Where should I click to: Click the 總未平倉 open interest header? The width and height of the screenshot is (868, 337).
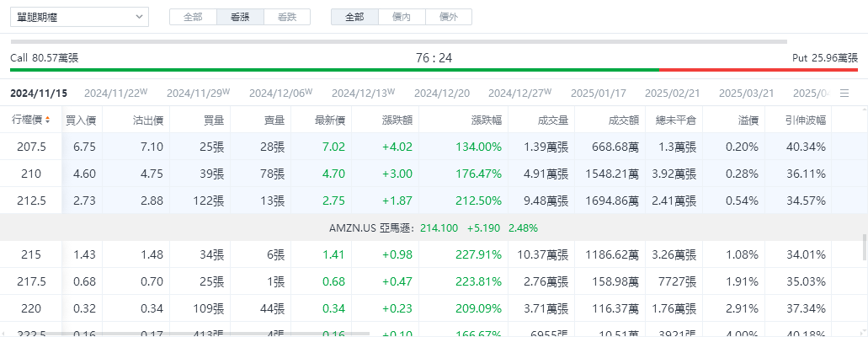pyautogui.click(x=676, y=120)
